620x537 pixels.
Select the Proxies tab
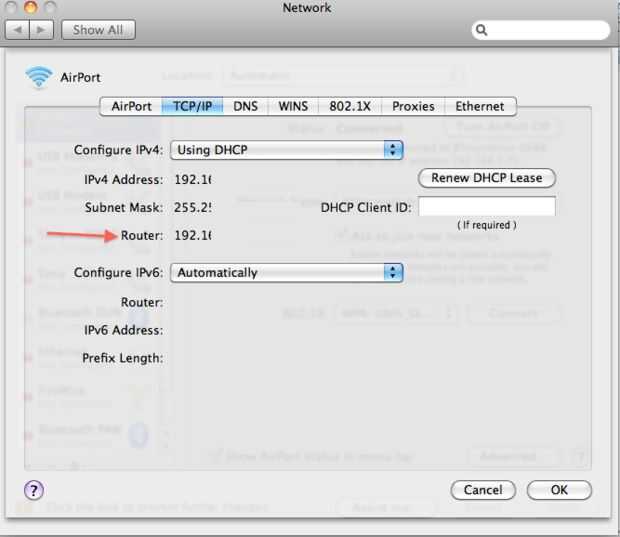[413, 106]
